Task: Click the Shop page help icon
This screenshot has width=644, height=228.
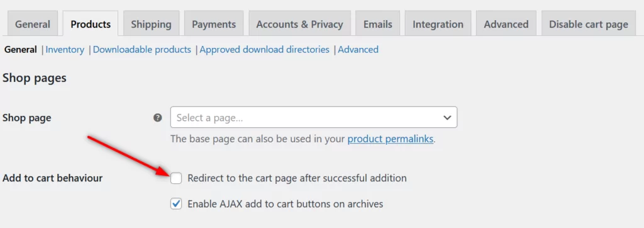Action: pos(157,118)
